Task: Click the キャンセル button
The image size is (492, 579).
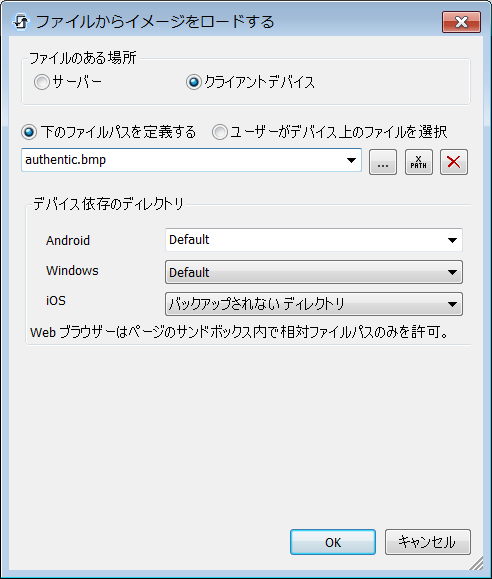Action: [x=428, y=542]
